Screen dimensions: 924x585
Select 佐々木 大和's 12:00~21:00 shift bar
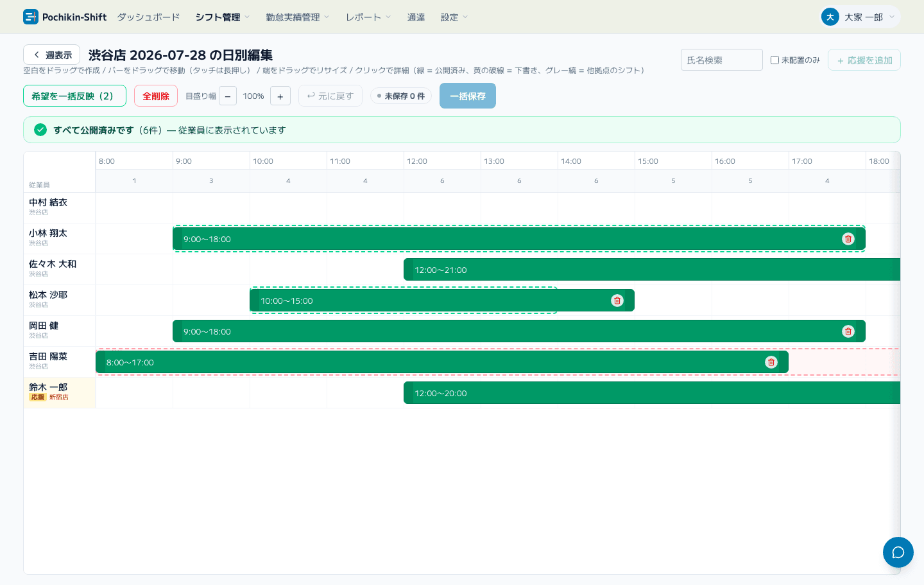[652, 270]
